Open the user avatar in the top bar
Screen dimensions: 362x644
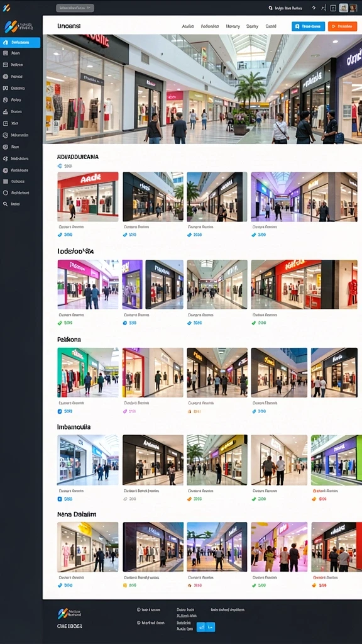tap(352, 8)
